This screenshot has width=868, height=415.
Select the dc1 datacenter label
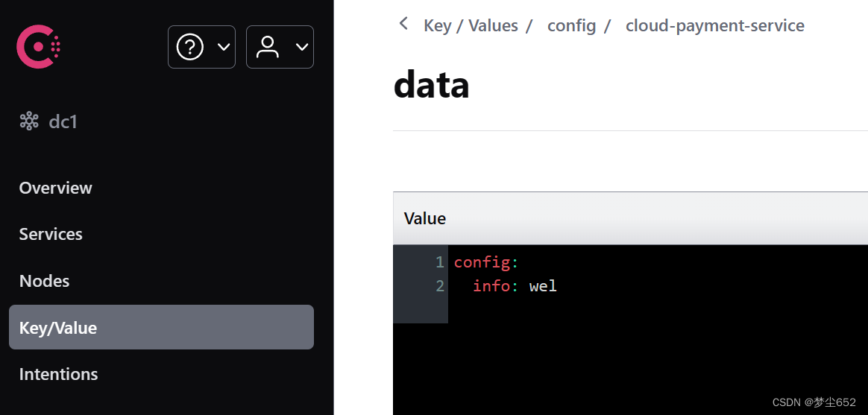click(63, 121)
